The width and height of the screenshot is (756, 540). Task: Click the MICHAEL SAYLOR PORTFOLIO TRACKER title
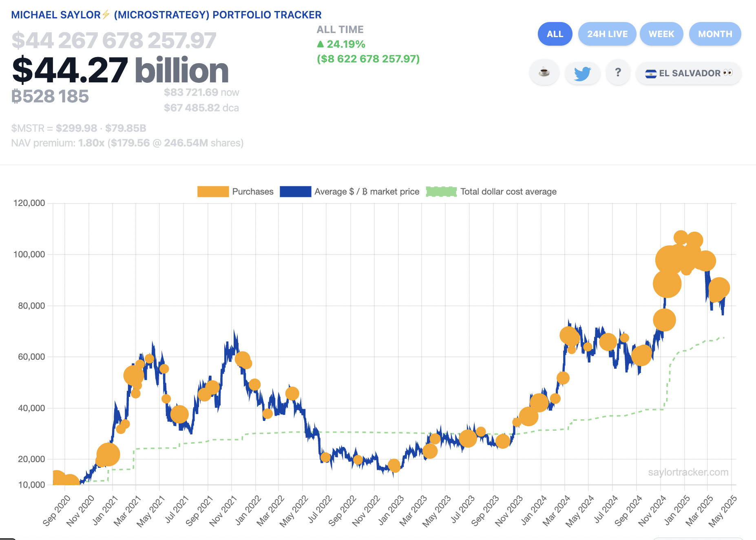click(x=166, y=14)
